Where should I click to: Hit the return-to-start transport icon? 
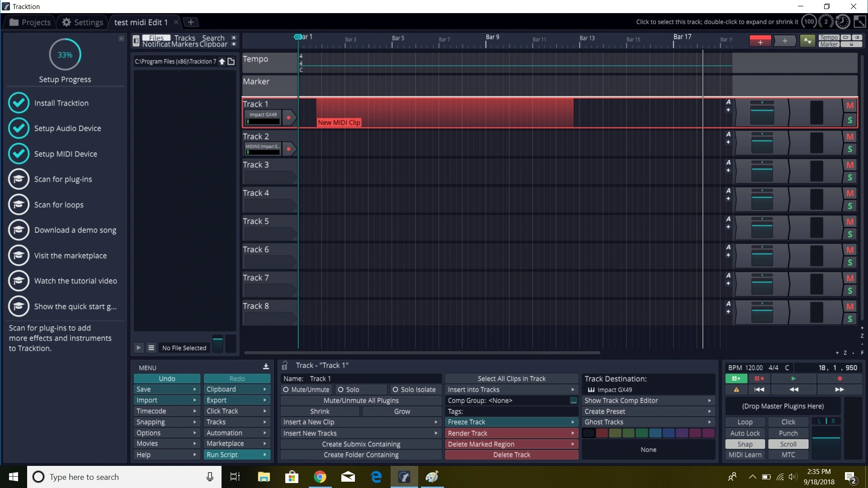tap(759, 389)
